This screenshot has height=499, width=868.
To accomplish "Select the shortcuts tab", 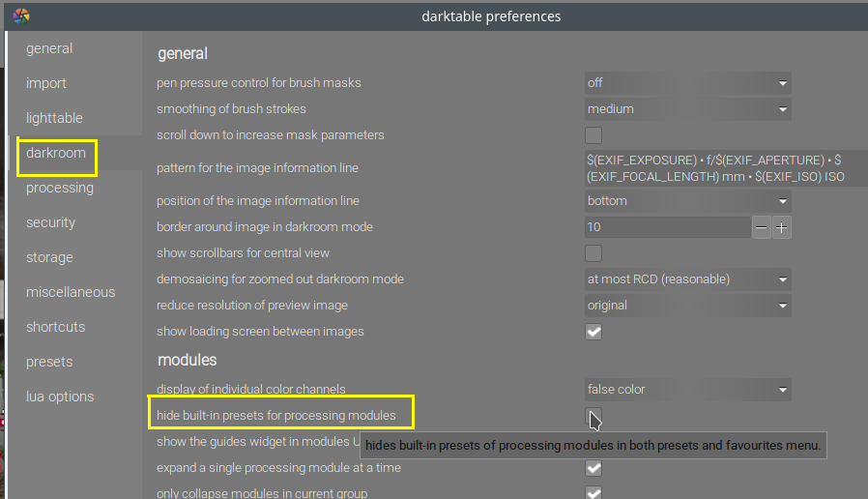I will click(55, 327).
